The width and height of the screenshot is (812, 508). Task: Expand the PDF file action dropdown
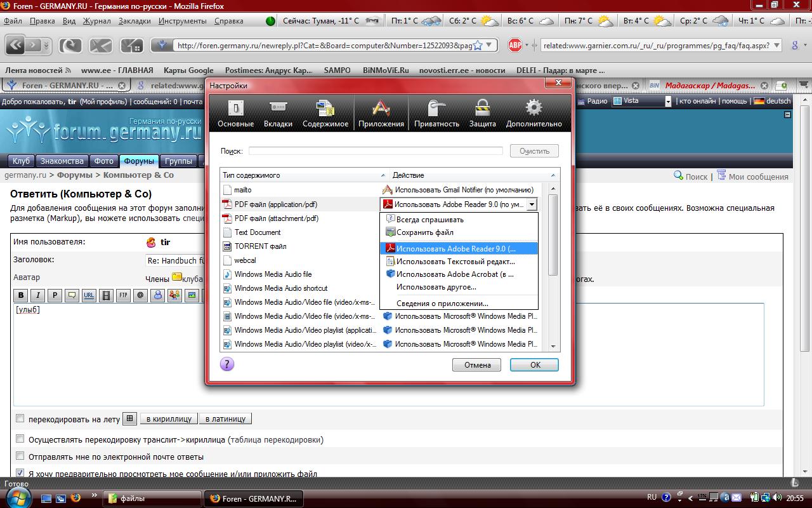pos(532,204)
